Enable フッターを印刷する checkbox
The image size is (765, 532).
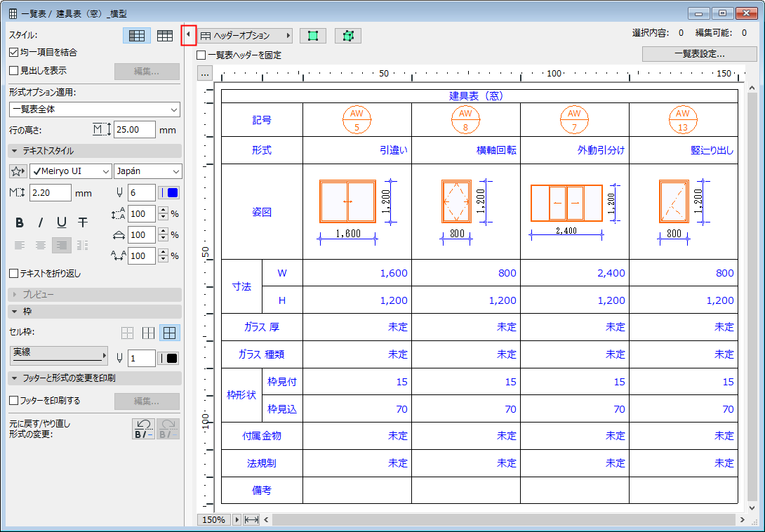[13, 400]
